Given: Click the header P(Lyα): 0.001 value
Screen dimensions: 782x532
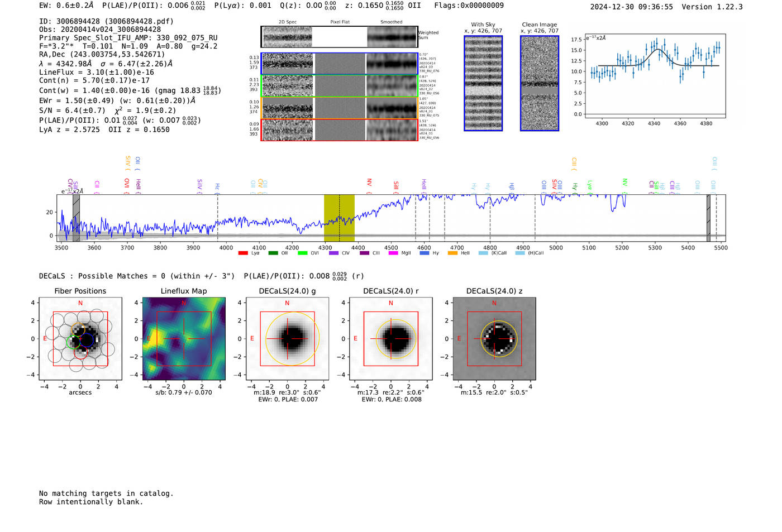Looking at the screenshot, I should click(x=243, y=6).
